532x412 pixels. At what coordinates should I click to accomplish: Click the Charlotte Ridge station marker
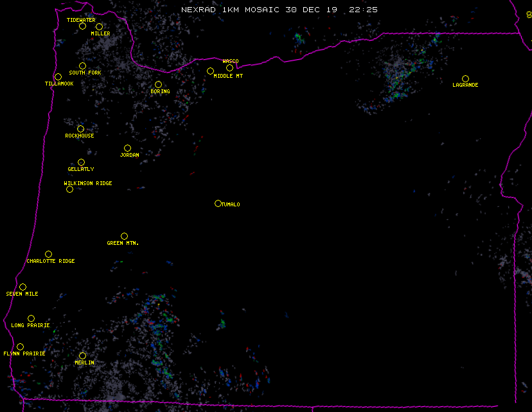click(x=48, y=254)
